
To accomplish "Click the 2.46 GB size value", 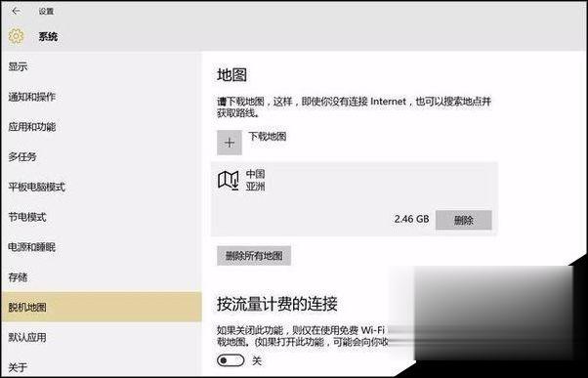I will click(x=411, y=219).
